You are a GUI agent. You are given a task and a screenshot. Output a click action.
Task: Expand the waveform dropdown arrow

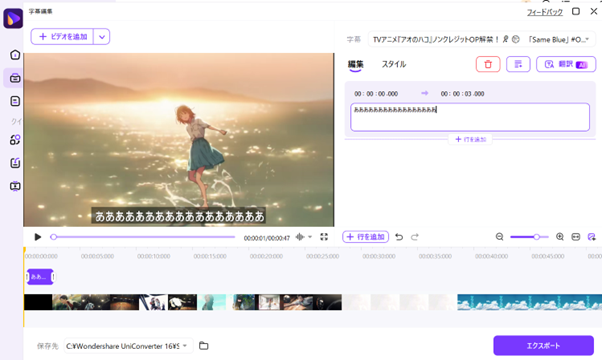coord(310,237)
